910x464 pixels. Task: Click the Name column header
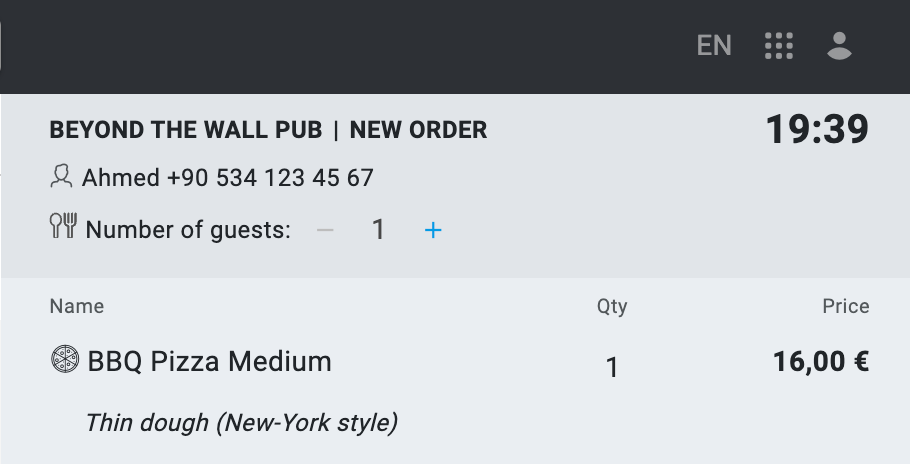point(77,306)
